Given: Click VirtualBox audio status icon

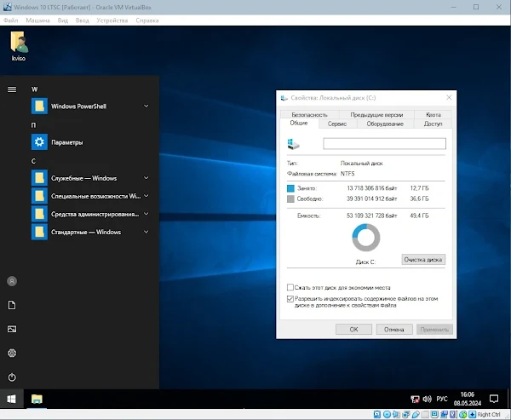Looking at the screenshot, I should tap(396, 414).
